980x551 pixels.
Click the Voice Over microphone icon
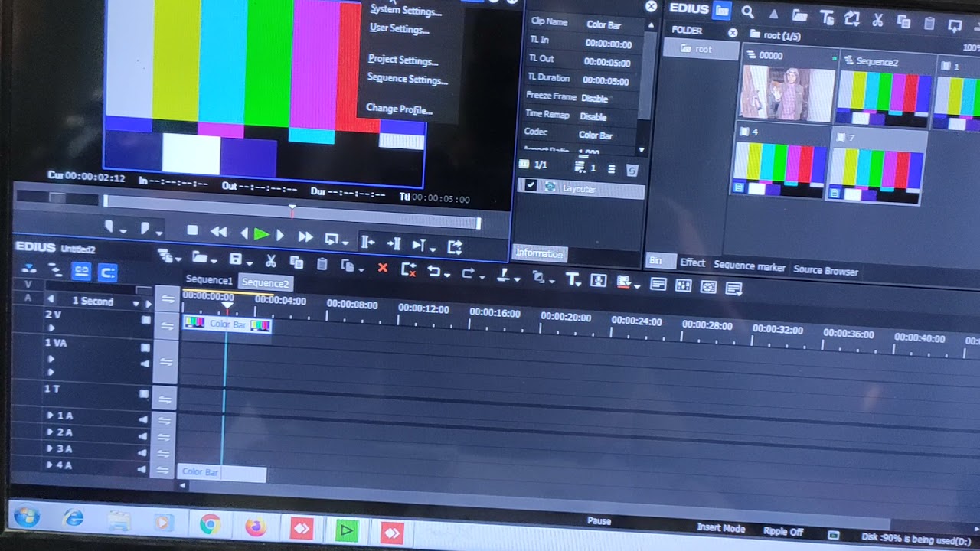click(x=599, y=281)
